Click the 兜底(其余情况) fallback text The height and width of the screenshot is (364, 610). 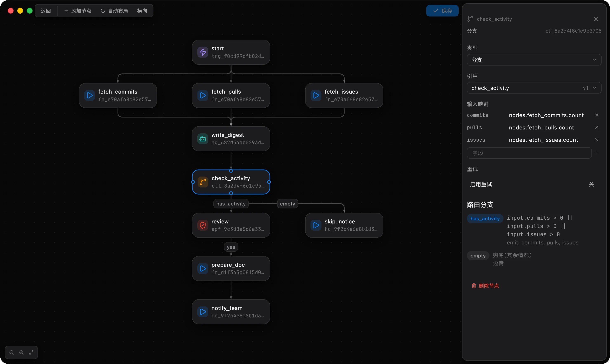[512, 255]
